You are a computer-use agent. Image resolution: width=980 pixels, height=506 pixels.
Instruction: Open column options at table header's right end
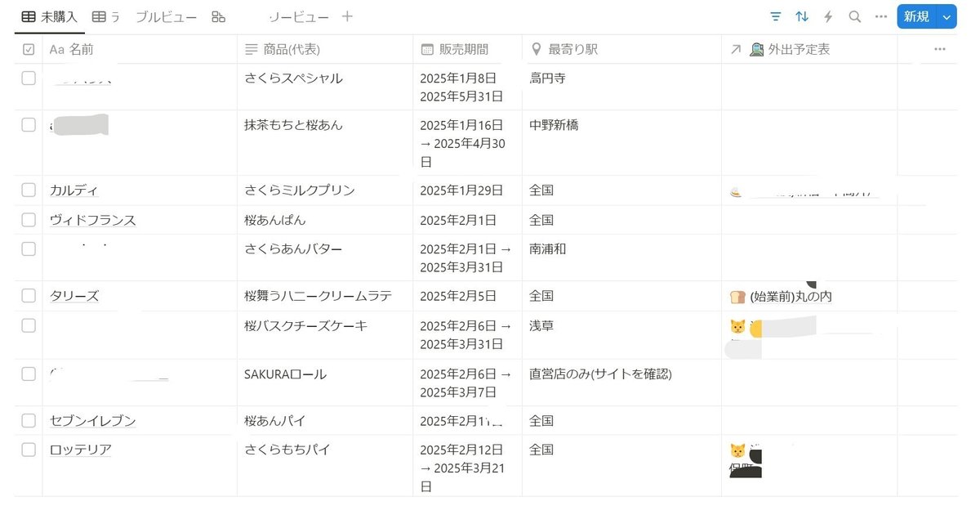coord(939,49)
